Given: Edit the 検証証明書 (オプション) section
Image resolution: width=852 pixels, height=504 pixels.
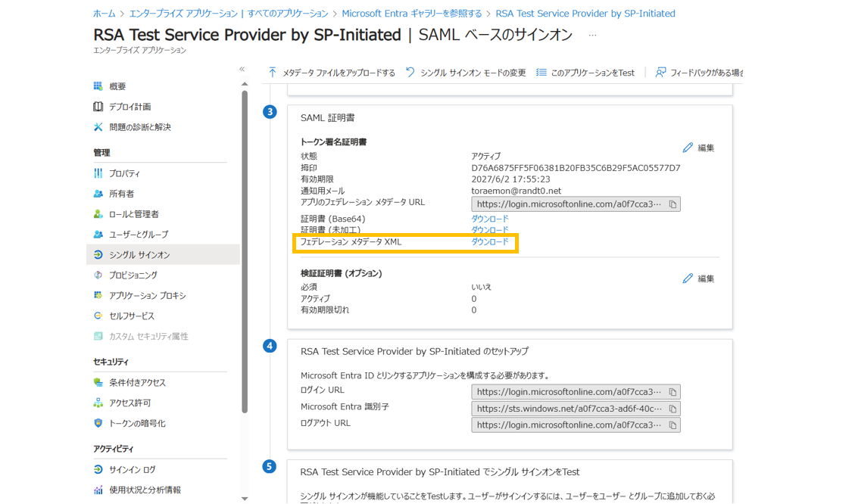Looking at the screenshot, I should pyautogui.click(x=698, y=278).
